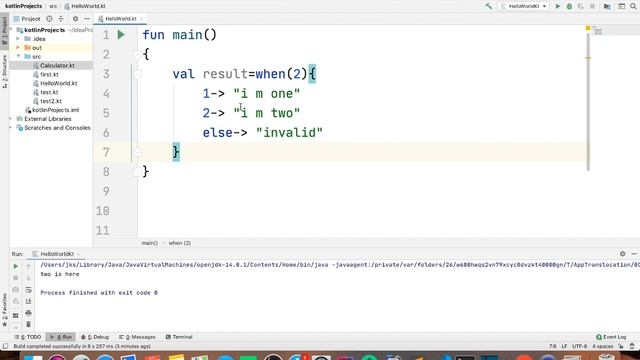
Task: Toggle the Project tool window side tab
Action: (x=4, y=31)
